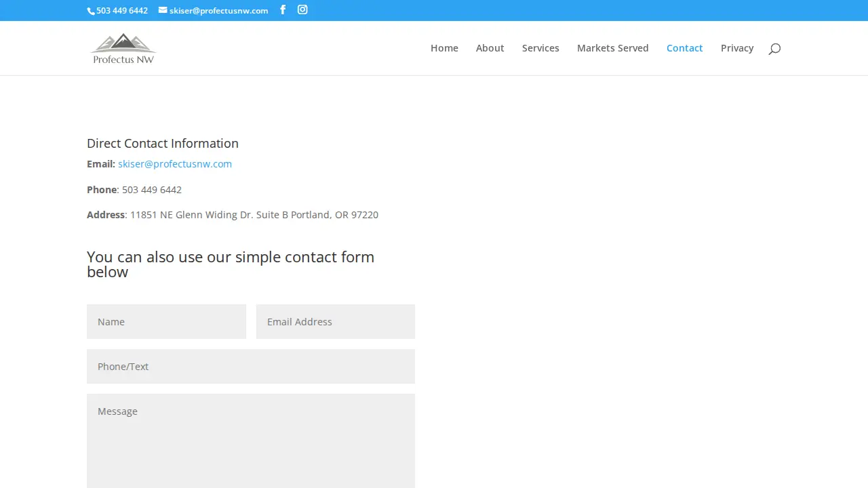868x488 pixels.
Task: Click the search magnifier icon
Action: click(774, 49)
